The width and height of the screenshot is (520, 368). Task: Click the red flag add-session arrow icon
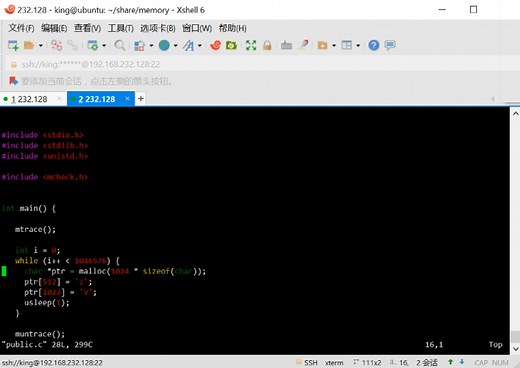click(x=13, y=81)
